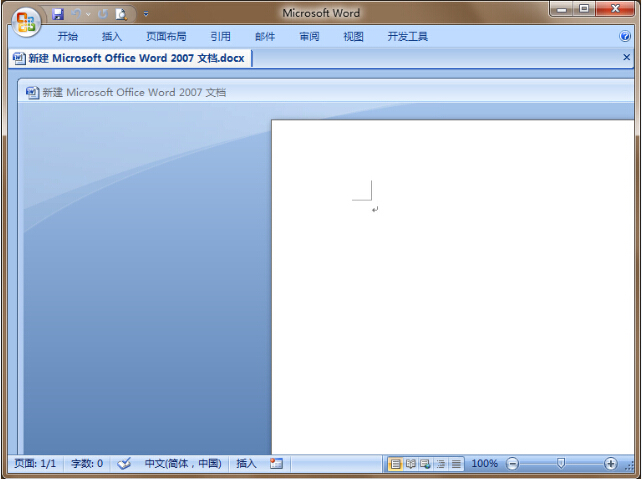The height and width of the screenshot is (479, 642).
Task: Switch to Draft view button
Action: point(456,464)
